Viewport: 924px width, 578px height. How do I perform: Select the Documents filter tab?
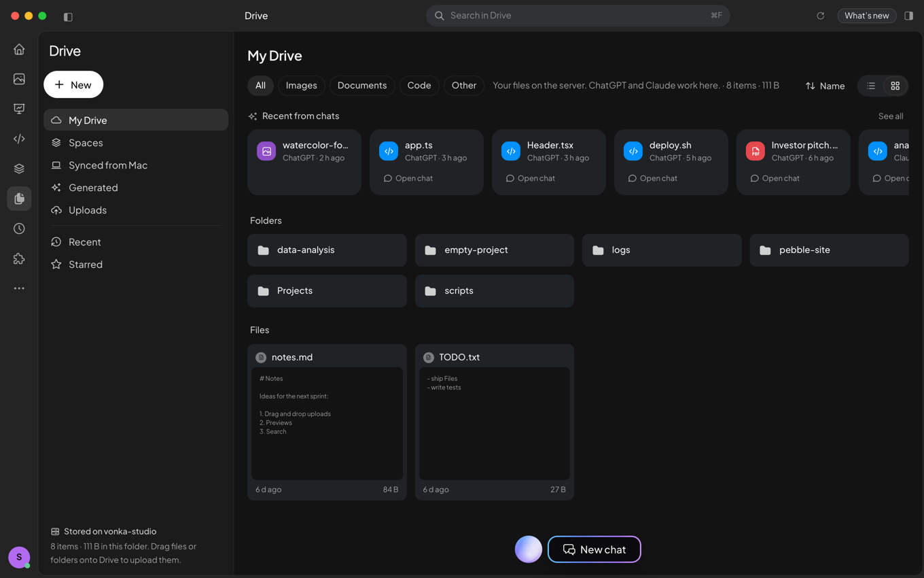click(x=362, y=86)
